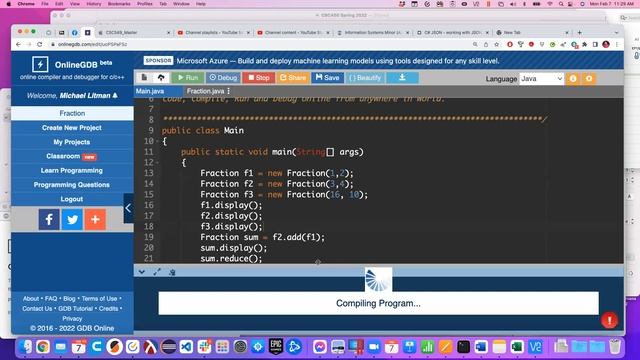Log out via Logout link
This screenshot has width=640, height=360.
72,199
